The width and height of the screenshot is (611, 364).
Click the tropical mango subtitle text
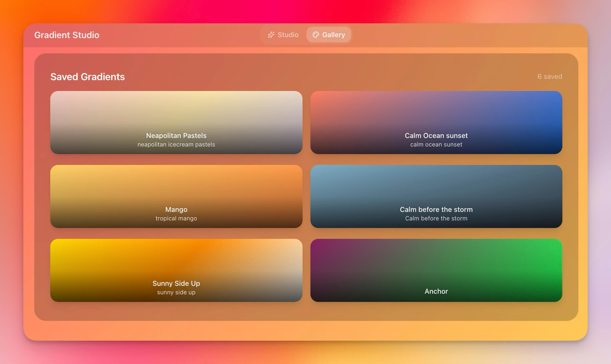[176, 218]
